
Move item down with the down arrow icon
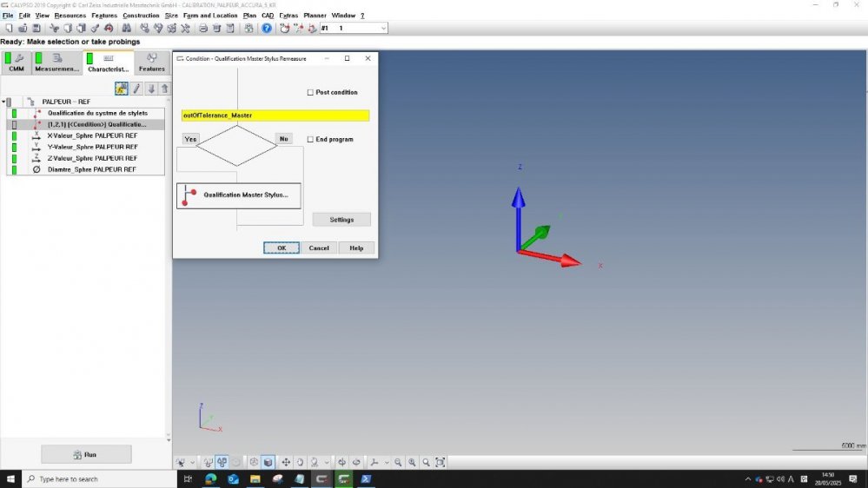tap(151, 89)
